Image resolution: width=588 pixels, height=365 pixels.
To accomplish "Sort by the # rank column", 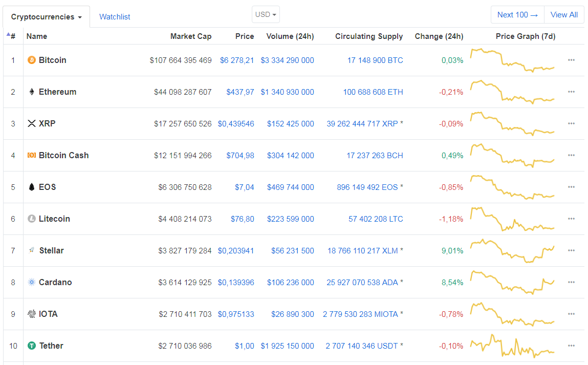I will (x=12, y=36).
